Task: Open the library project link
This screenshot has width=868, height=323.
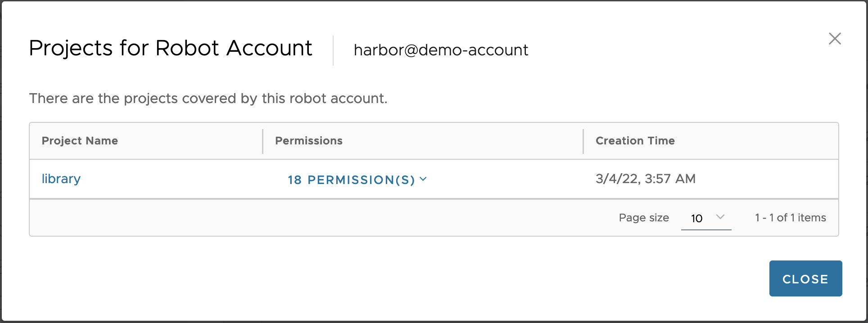Action: 61,179
